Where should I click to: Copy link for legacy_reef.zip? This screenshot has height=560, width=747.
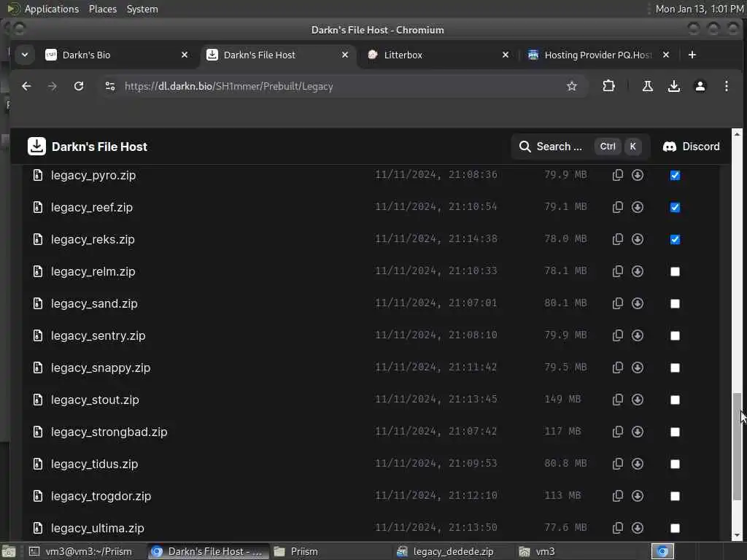point(617,207)
